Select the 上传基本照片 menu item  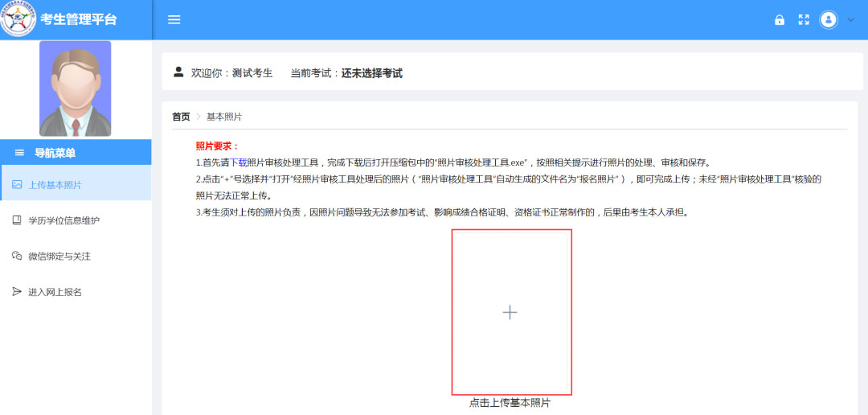coord(55,185)
